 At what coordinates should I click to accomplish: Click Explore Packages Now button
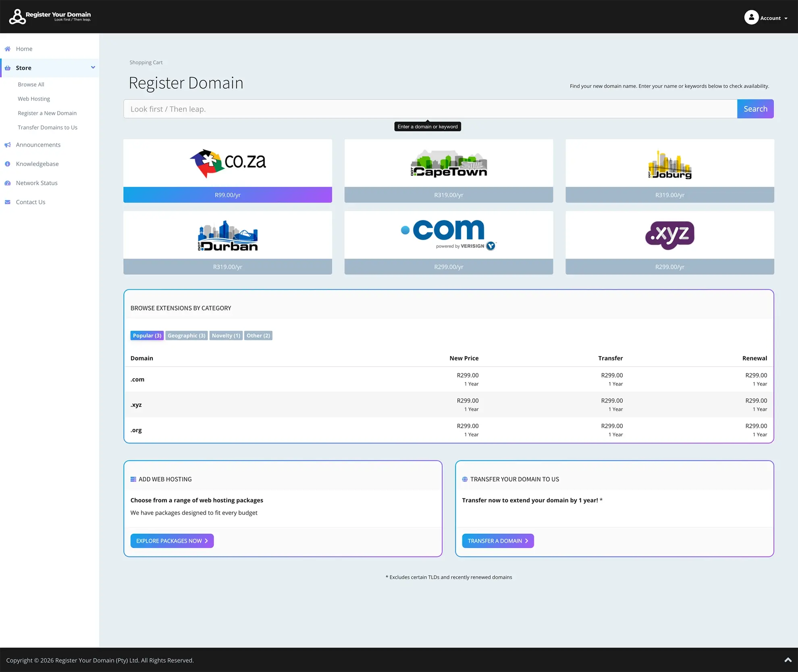pos(172,541)
